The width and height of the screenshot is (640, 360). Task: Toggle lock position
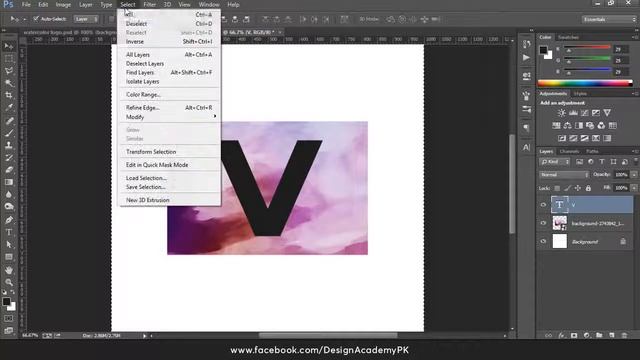[578, 188]
